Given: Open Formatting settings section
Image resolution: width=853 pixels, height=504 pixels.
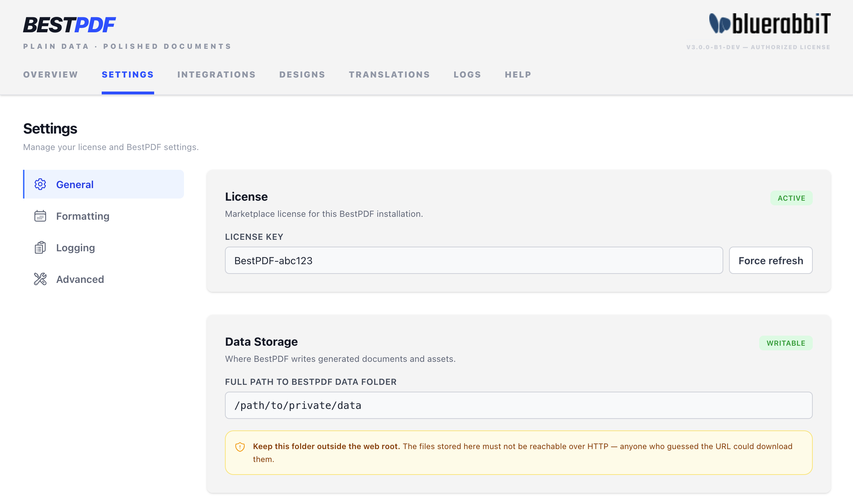Looking at the screenshot, I should tap(103, 216).
